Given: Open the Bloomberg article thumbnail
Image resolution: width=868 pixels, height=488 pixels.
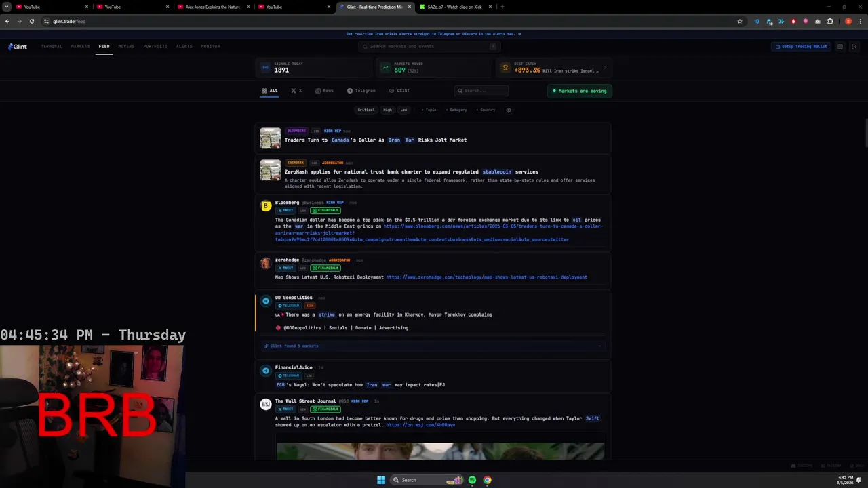Looking at the screenshot, I should 270,138.
